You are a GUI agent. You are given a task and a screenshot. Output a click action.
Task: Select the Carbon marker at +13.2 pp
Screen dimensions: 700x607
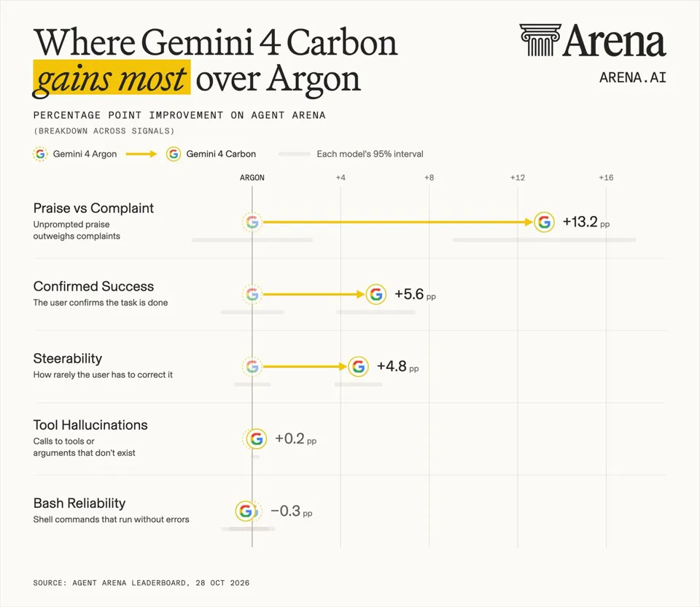(x=544, y=222)
